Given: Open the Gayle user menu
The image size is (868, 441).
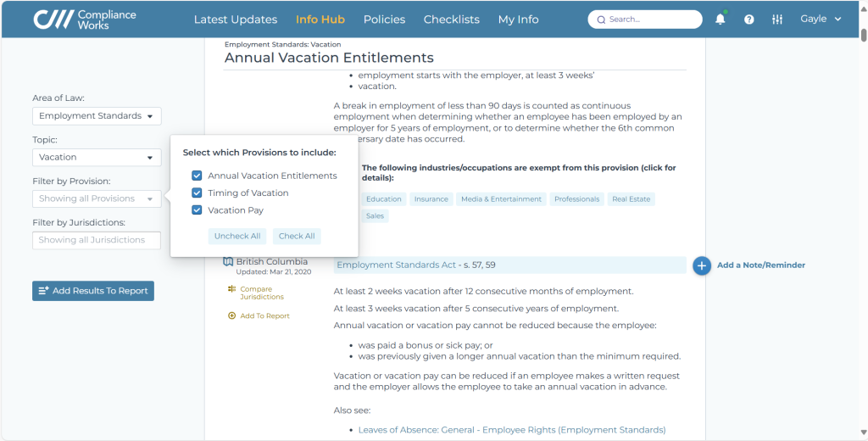Looking at the screenshot, I should coord(821,19).
